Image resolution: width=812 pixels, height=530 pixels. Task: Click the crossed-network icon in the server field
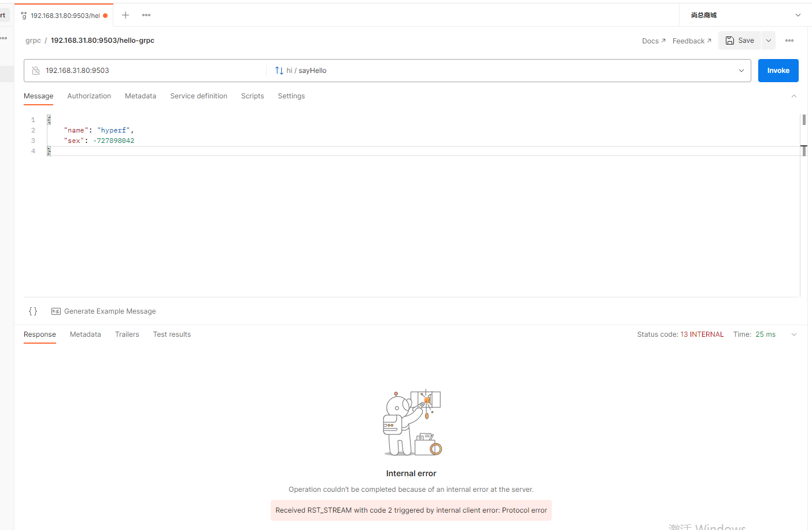pyautogui.click(x=36, y=70)
